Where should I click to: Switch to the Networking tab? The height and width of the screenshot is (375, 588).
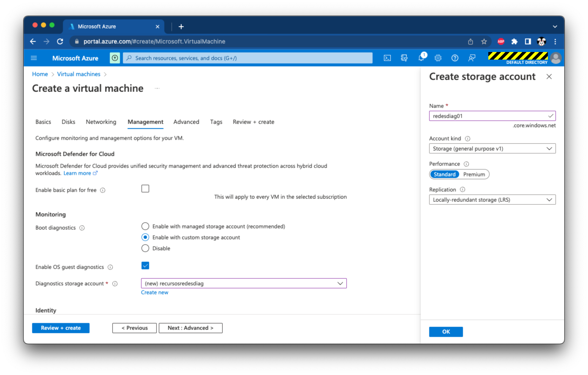[x=101, y=122]
